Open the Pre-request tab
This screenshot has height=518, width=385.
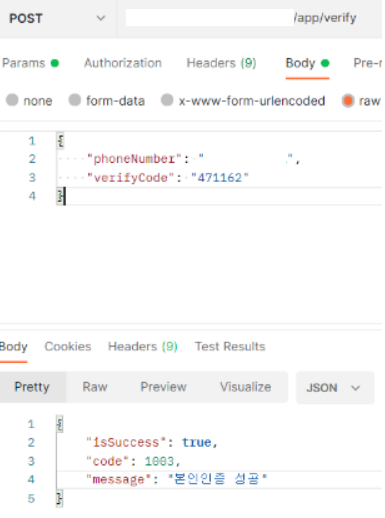[x=367, y=63]
